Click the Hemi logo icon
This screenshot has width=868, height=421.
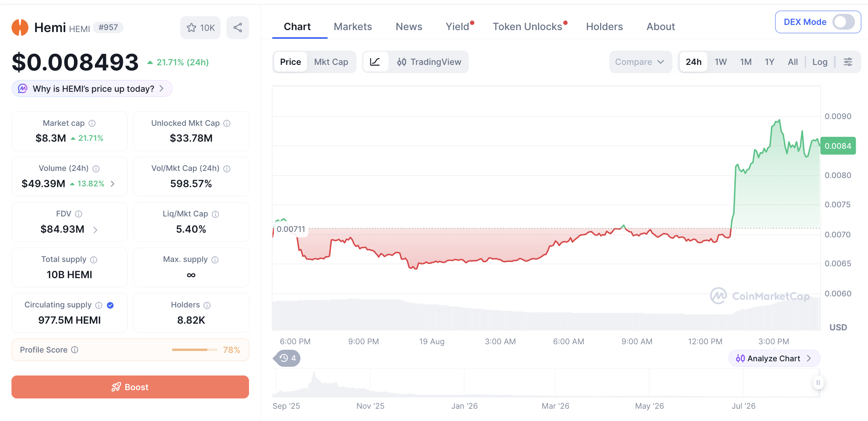pyautogui.click(x=20, y=27)
